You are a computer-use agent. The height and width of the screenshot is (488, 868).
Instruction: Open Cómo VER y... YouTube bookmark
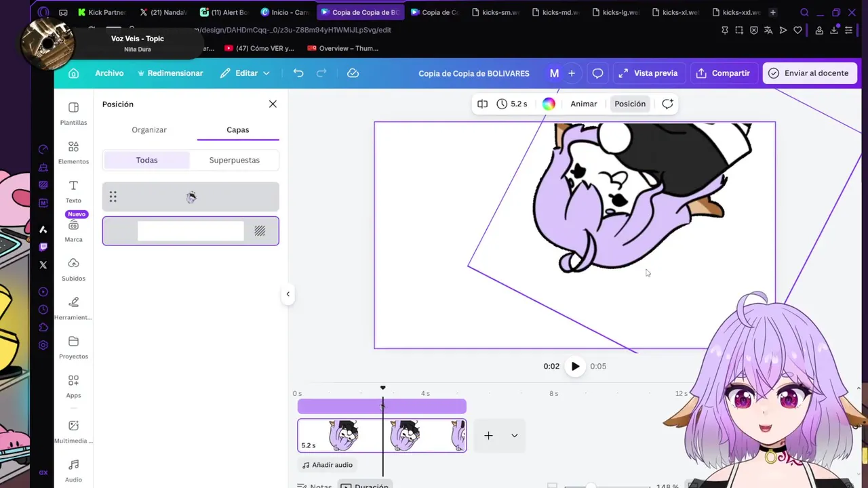click(x=258, y=48)
